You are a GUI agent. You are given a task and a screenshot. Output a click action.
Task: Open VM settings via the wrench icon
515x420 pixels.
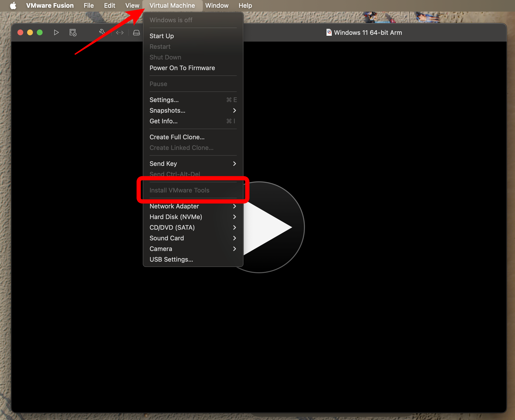[102, 32]
